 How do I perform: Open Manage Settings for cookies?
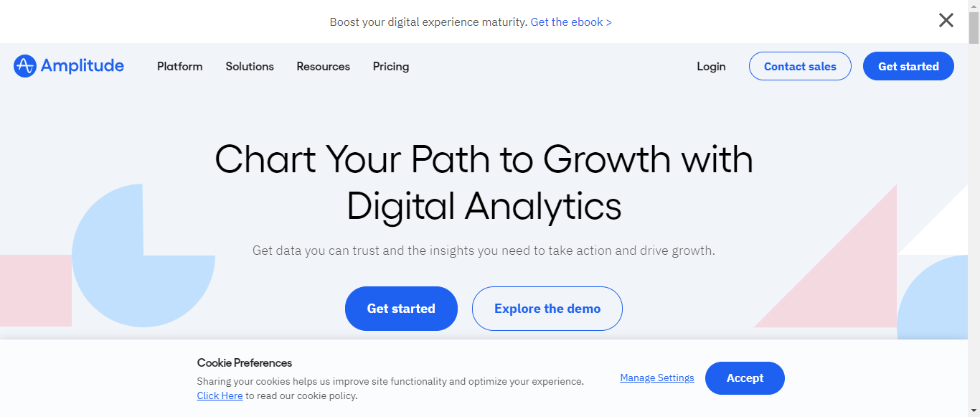coord(657,378)
